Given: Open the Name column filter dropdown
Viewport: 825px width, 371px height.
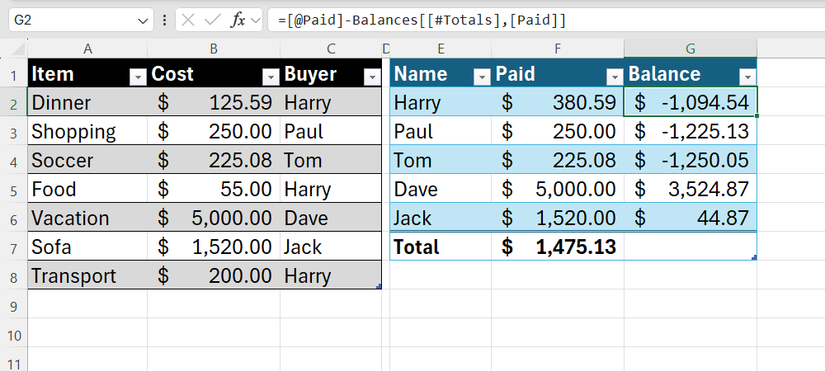Looking at the screenshot, I should pyautogui.click(x=482, y=77).
